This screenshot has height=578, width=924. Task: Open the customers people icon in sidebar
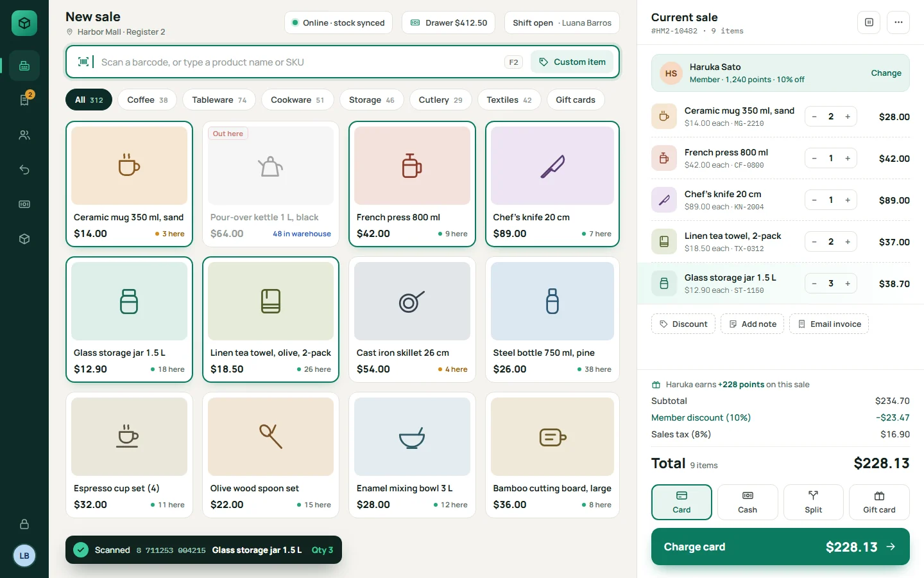coord(24,135)
